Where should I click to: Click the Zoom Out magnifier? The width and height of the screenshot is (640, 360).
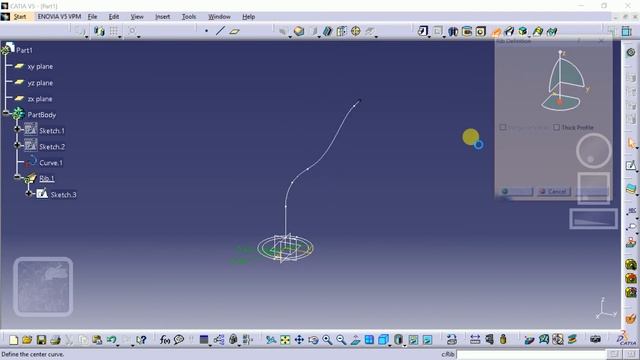341,340
